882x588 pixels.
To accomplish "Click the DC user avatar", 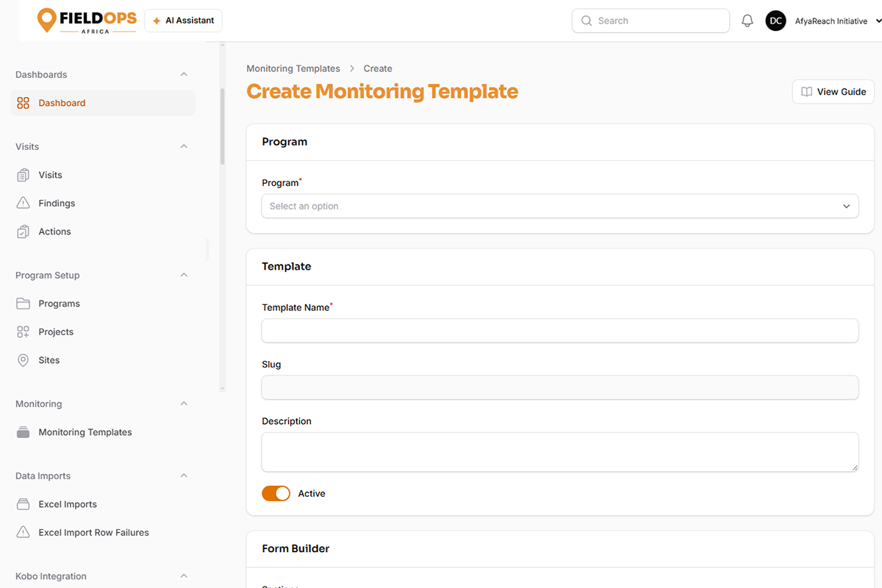I will (775, 21).
